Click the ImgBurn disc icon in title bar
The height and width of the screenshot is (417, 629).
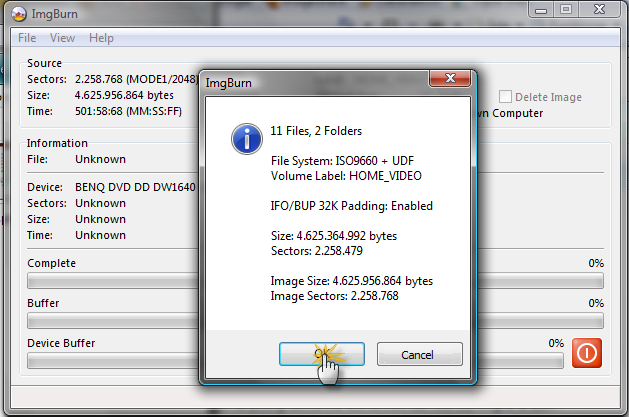pyautogui.click(x=18, y=14)
